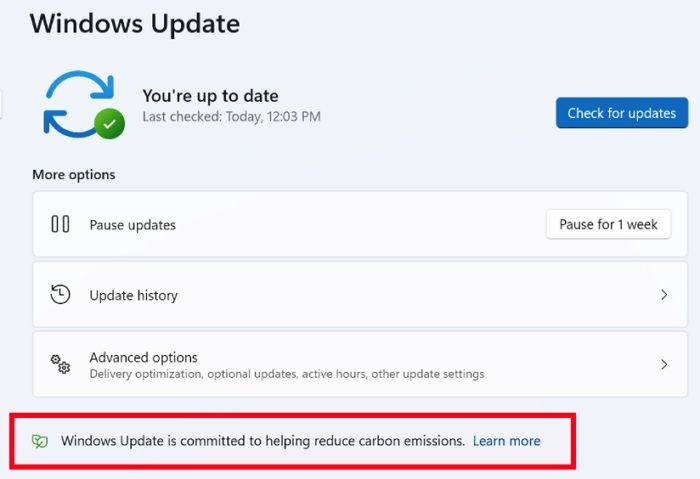This screenshot has width=700, height=479.
Task: Click the Last checked time text
Action: tap(231, 117)
